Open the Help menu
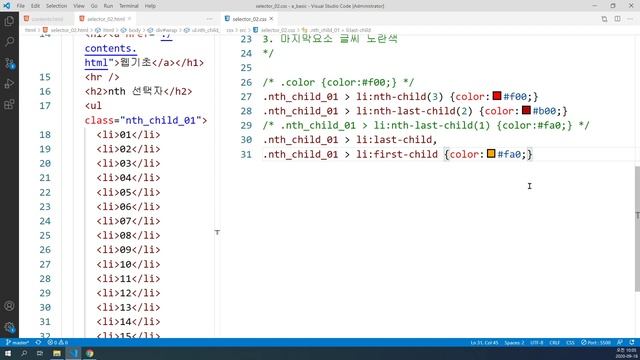This screenshot has height=360, width=640. (150, 6)
